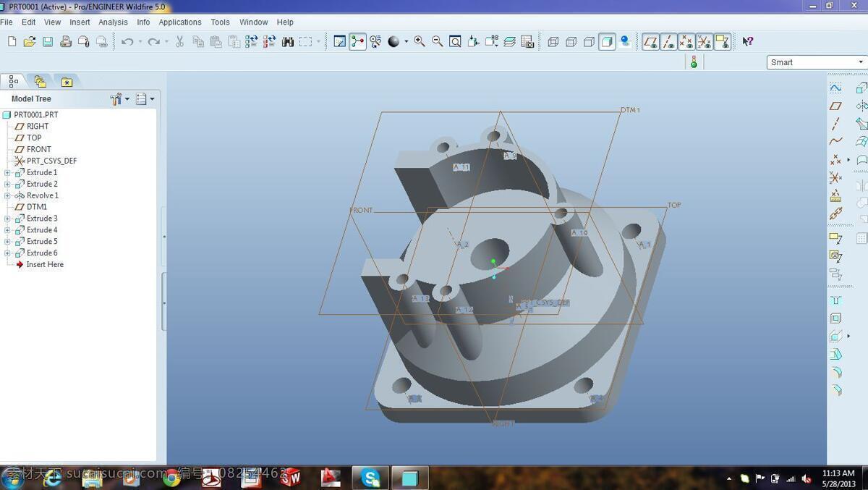Screen dimensions: 868x490
Task: Click the Repaint screen icon
Action: 340,42
